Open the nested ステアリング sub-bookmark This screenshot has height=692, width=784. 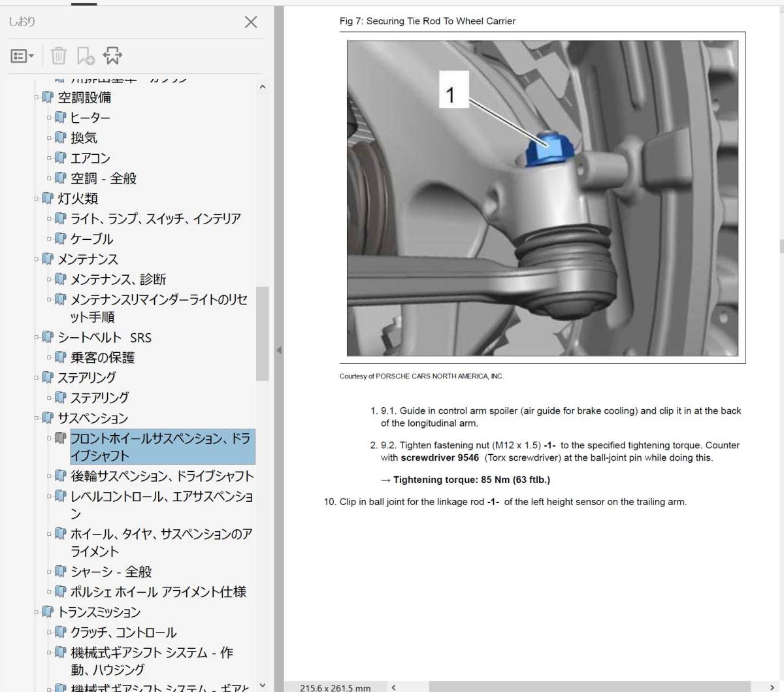(x=99, y=398)
